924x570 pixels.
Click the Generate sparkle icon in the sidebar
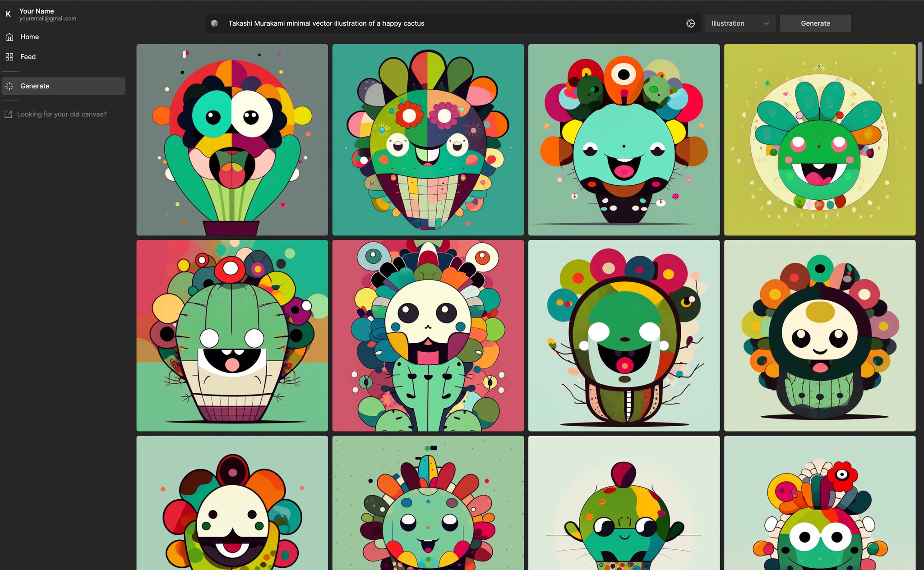click(9, 86)
